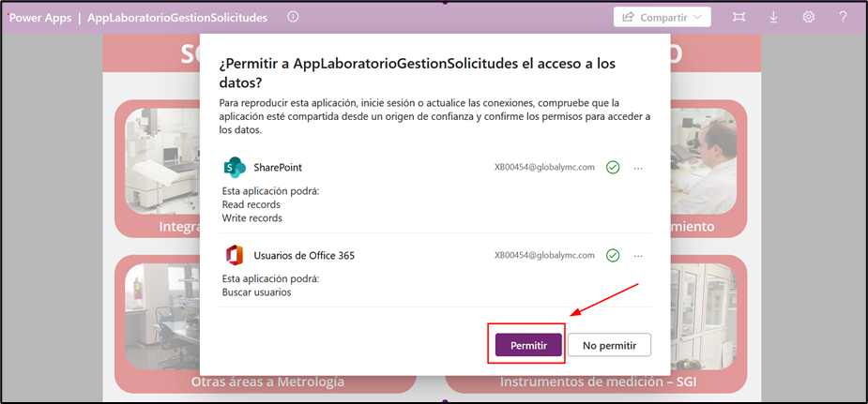
Task: Click the SharePoint connector icon
Action: pyautogui.click(x=234, y=168)
